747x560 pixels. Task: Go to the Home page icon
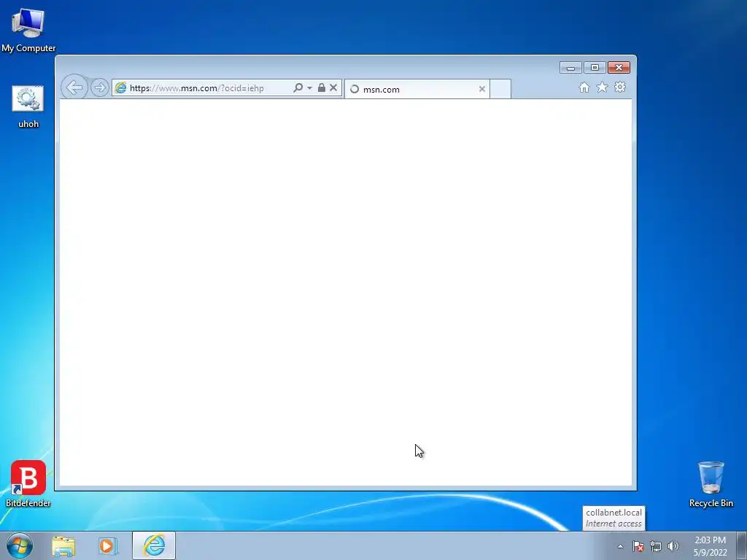pyautogui.click(x=584, y=87)
